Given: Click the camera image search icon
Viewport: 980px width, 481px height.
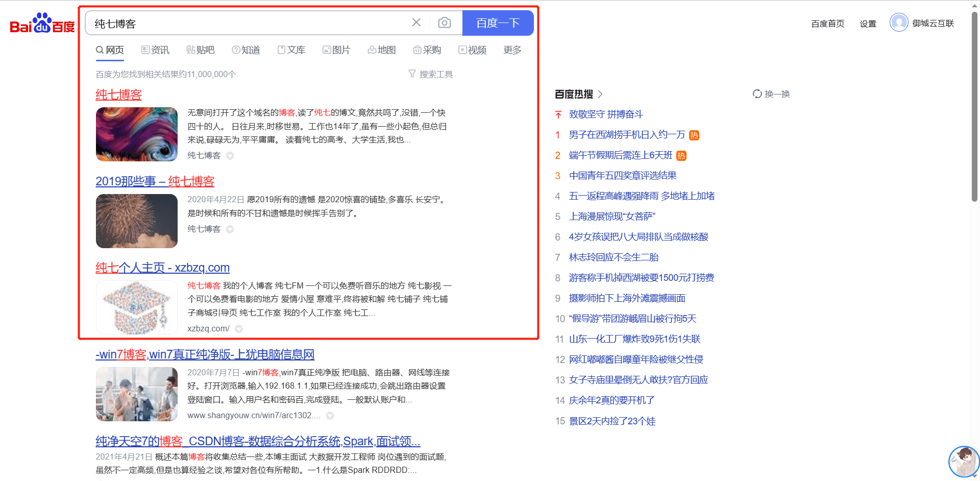Looking at the screenshot, I should tap(444, 23).
